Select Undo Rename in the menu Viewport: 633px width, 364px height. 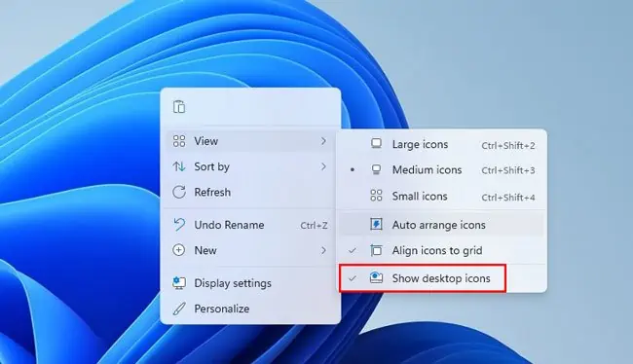point(250,225)
